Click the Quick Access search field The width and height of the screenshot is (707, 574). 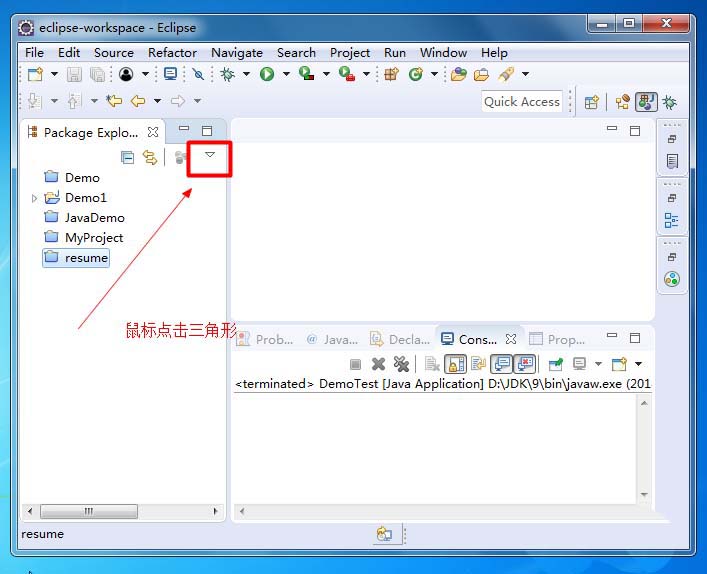[522, 102]
